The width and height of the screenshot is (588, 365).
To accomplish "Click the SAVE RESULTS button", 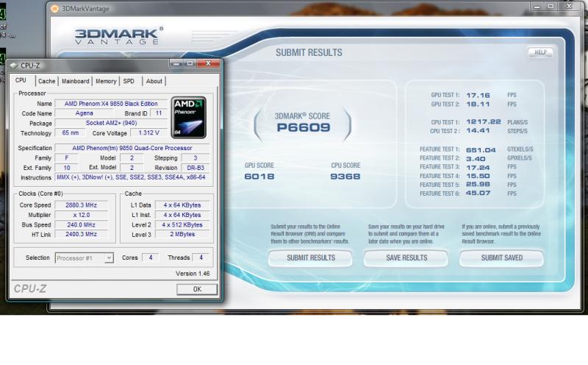I will (x=406, y=258).
